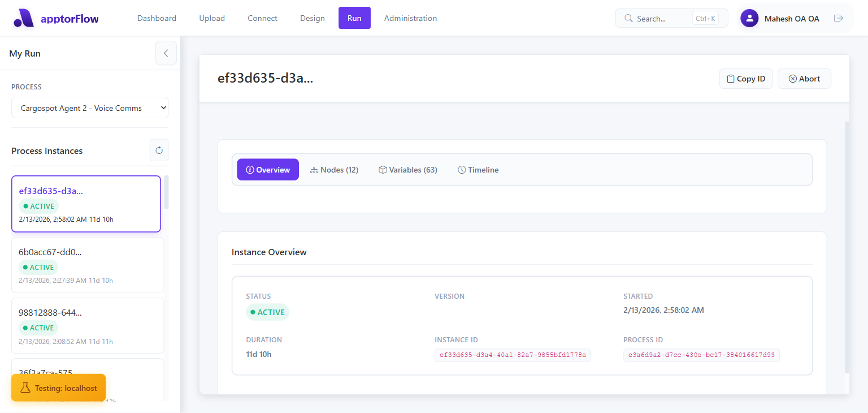
Task: Click the info icon inside Overview tab
Action: click(x=250, y=169)
